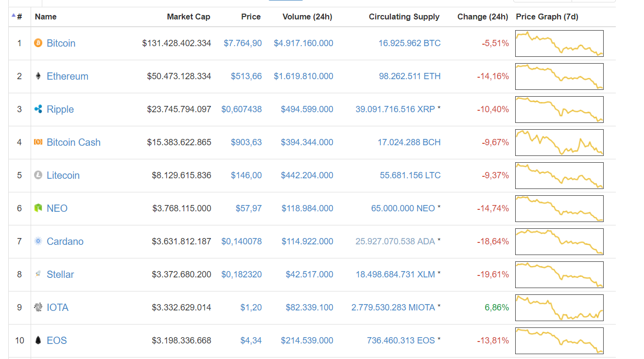Click the green NEO logo icon
Screen dimensions: 644x359
coord(38,208)
